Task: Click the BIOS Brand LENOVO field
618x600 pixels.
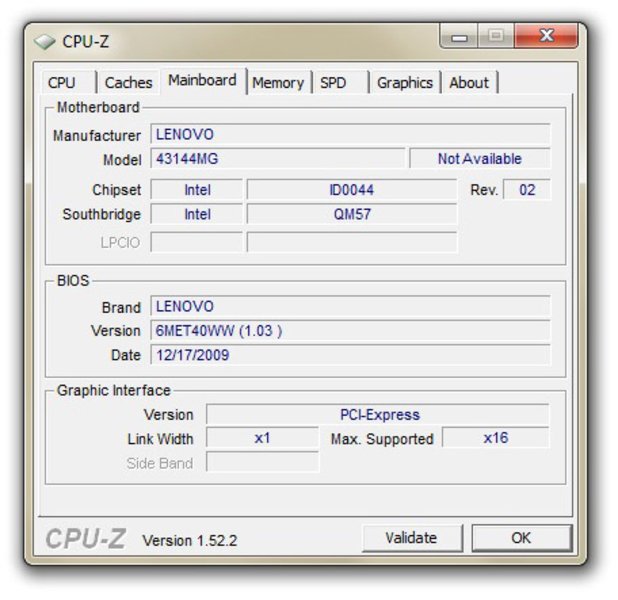Action: click(x=350, y=306)
